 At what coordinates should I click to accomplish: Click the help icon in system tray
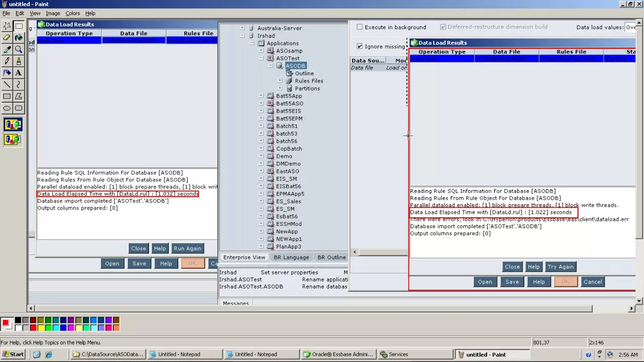588,354
